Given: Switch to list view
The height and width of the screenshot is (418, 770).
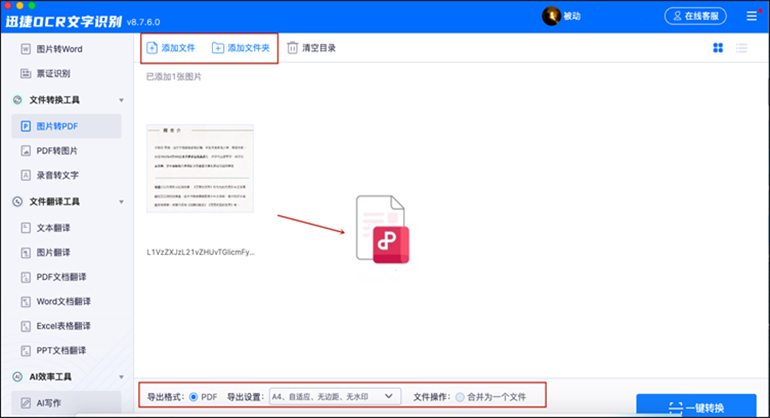Looking at the screenshot, I should pyautogui.click(x=742, y=48).
